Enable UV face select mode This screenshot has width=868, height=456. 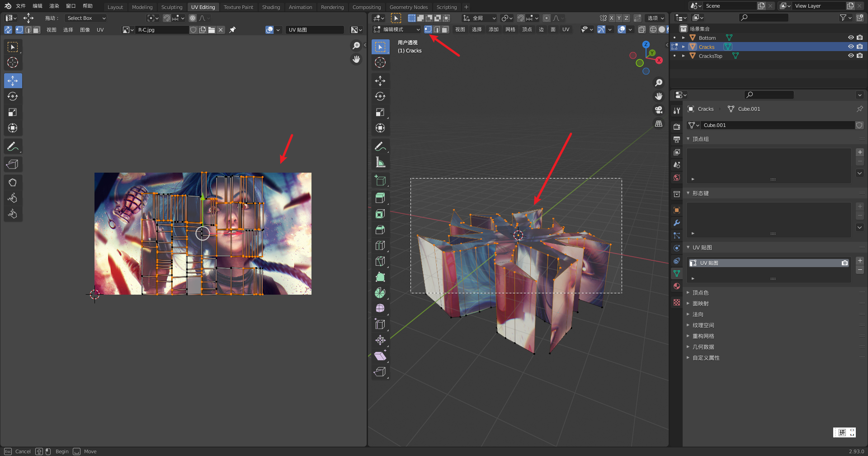coord(37,30)
